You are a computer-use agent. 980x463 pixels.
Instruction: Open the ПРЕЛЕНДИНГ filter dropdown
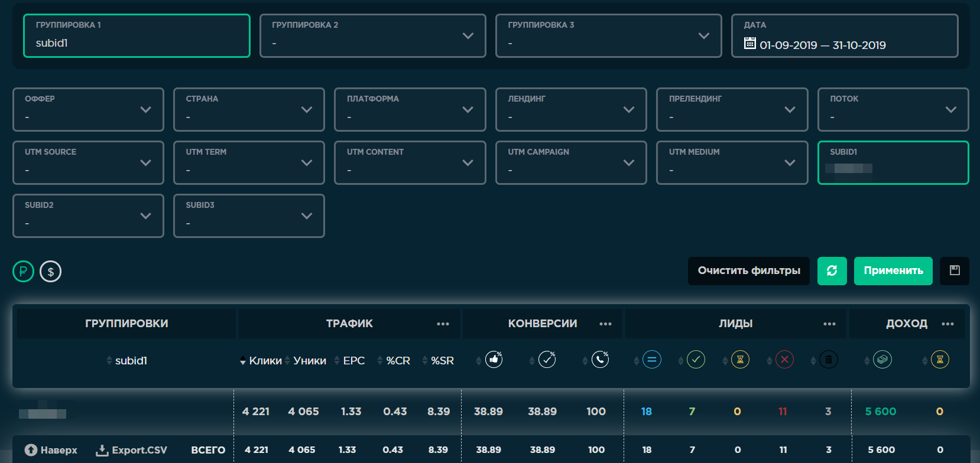(x=732, y=110)
